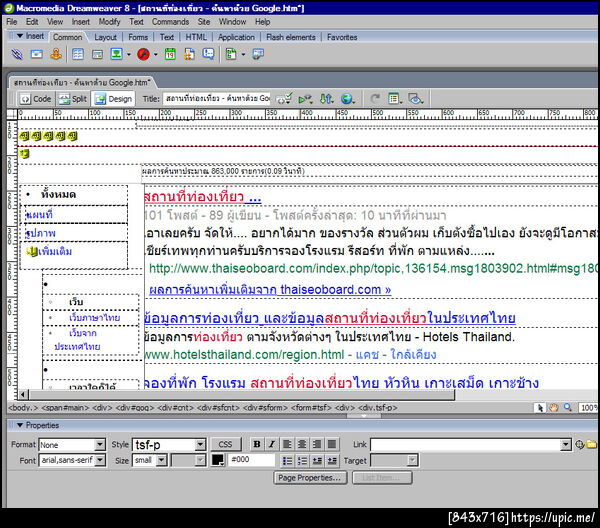Click the Page Properties button
The image size is (600, 528).
[x=310, y=478]
